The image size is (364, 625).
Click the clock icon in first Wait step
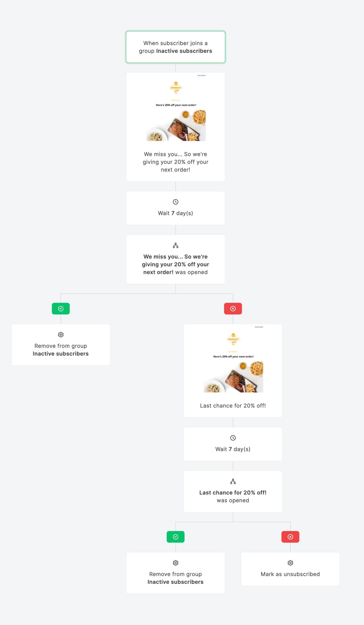coord(175,202)
